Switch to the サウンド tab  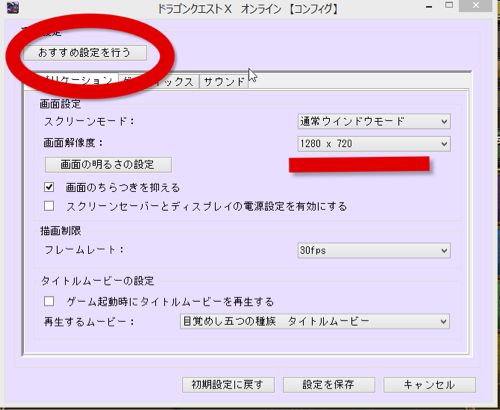click(x=224, y=82)
